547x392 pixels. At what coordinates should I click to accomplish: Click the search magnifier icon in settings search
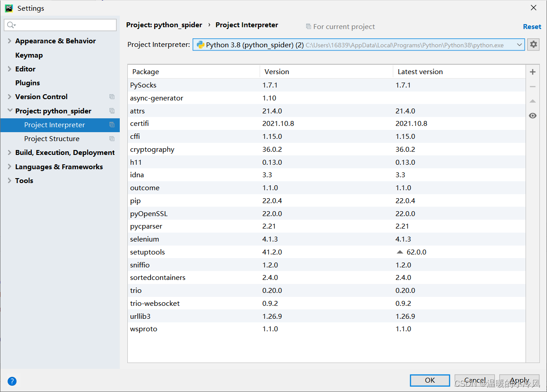click(11, 25)
